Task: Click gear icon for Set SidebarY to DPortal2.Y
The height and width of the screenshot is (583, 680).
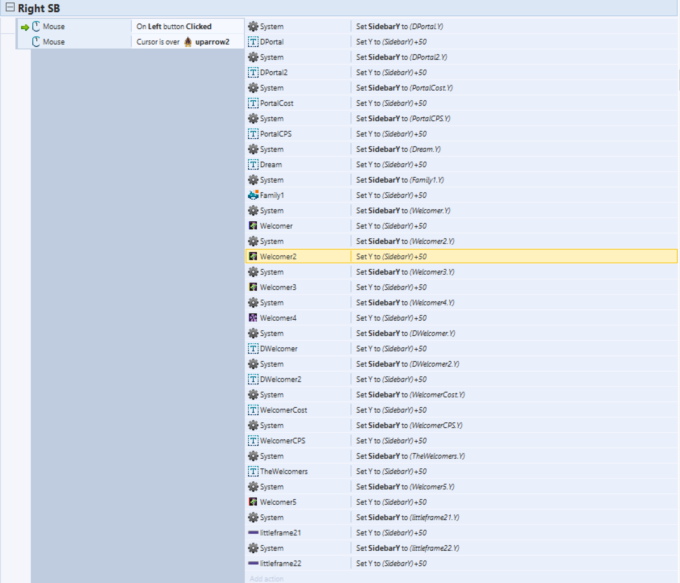Action: (x=253, y=57)
